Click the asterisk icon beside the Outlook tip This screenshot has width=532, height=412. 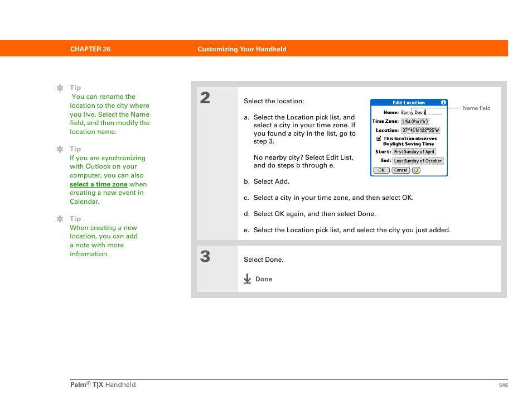coord(60,149)
